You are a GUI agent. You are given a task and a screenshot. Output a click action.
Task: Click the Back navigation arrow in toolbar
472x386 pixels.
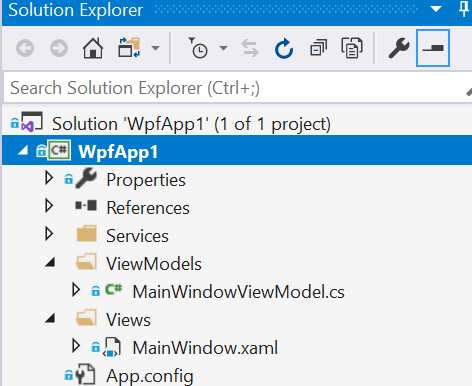(25, 48)
